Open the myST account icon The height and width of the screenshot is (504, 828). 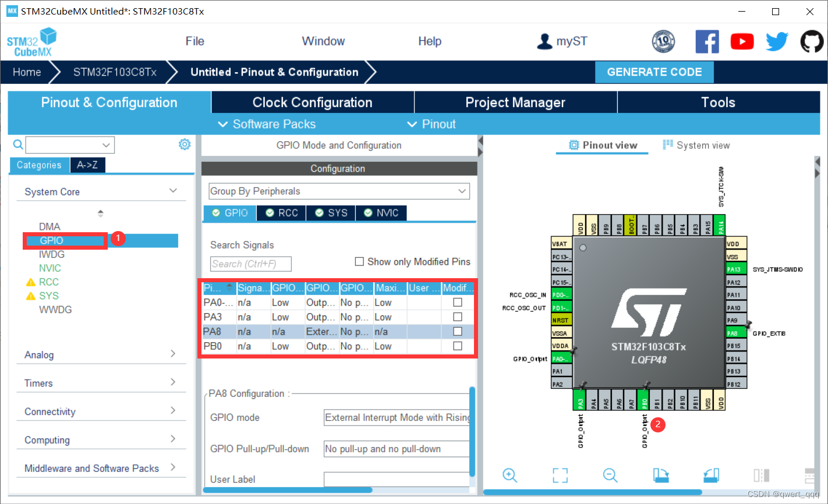[544, 41]
